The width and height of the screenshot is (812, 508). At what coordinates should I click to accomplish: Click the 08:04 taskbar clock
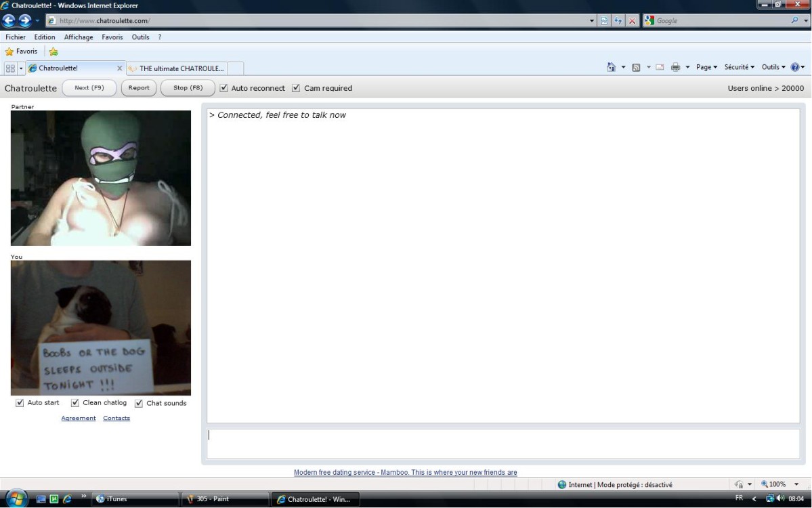click(796, 499)
